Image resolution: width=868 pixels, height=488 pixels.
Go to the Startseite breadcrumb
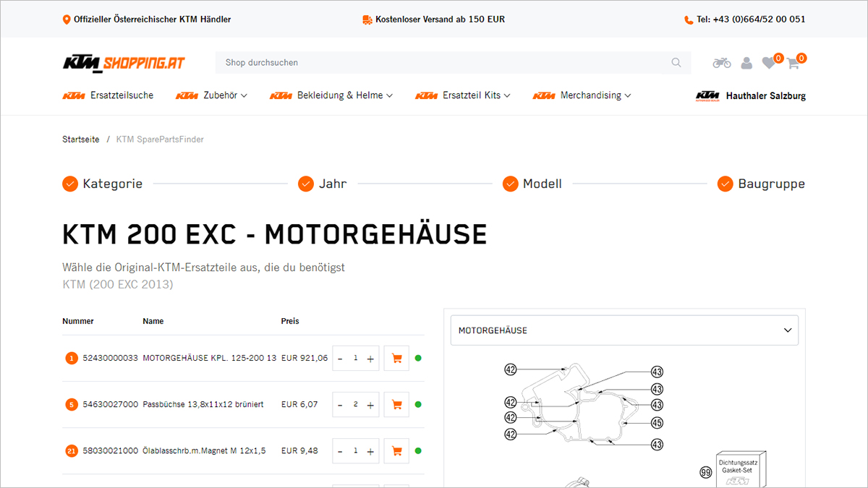tap(81, 140)
